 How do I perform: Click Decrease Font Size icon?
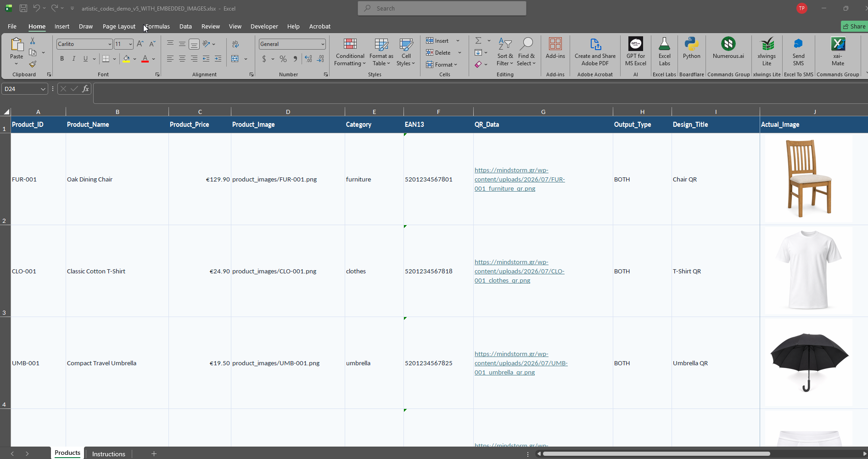click(x=152, y=44)
